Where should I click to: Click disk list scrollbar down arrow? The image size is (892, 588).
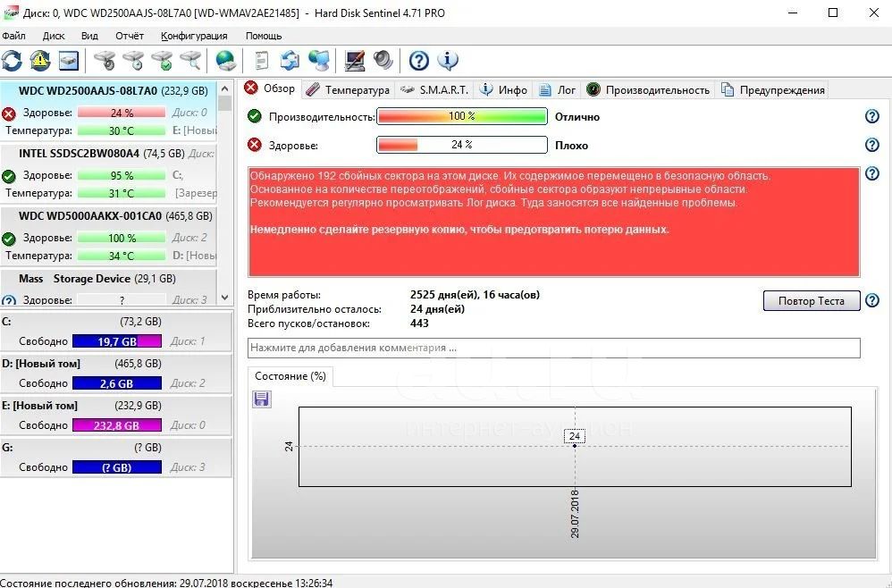pos(224,298)
